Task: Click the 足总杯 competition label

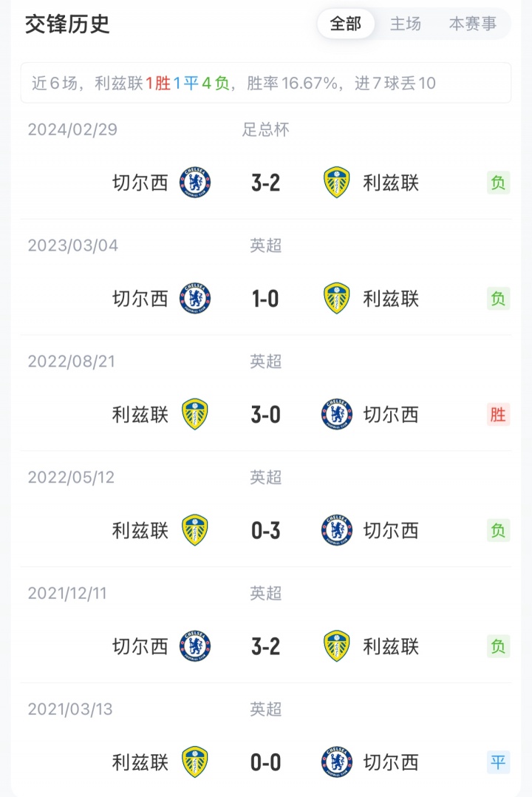Action: [x=266, y=130]
